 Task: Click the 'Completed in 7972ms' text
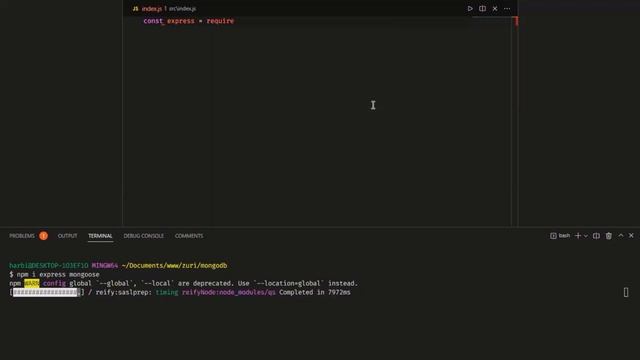315,292
